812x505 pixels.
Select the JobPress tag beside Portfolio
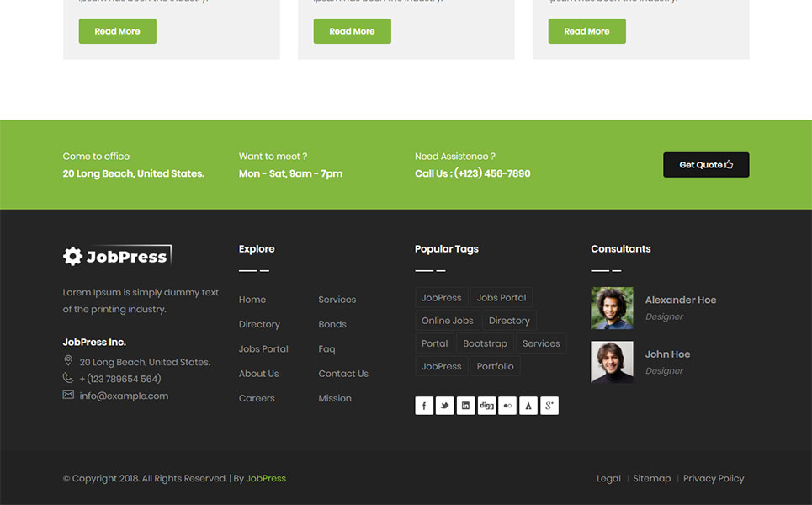[x=441, y=366]
